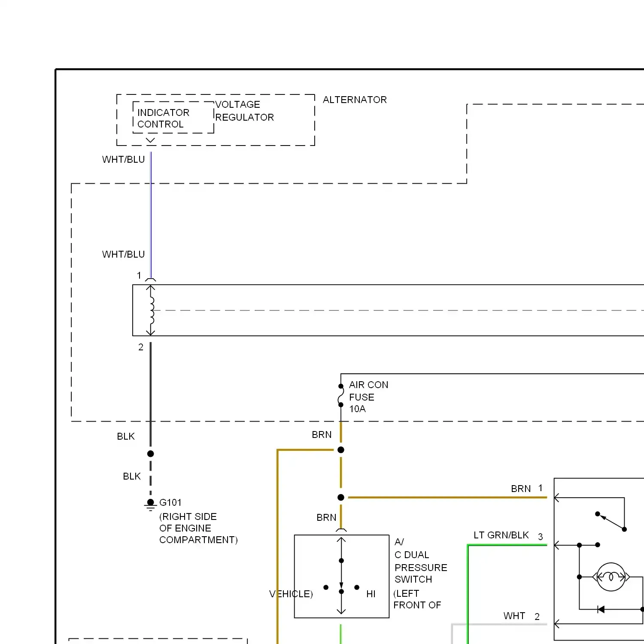Screen dimensions: 644x644
Task: Click the diode symbol below the lamp
Action: (601, 609)
